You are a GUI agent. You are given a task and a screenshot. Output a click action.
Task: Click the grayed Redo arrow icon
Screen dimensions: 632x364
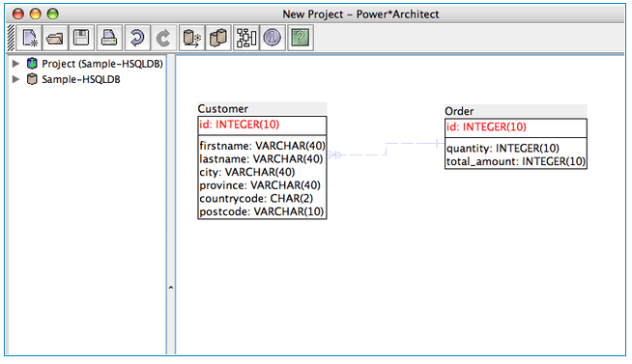pyautogui.click(x=163, y=38)
